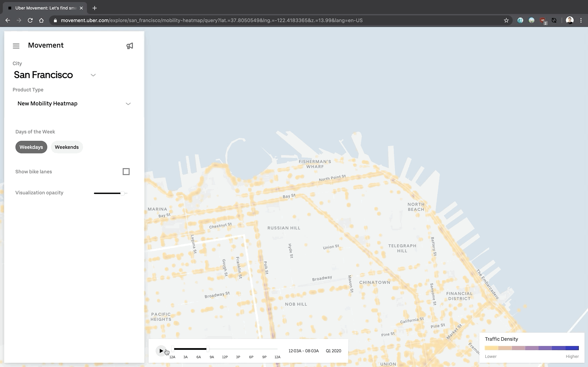This screenshot has height=367, width=588.
Task: Click the Russian Hill map label
Action: [x=284, y=228]
